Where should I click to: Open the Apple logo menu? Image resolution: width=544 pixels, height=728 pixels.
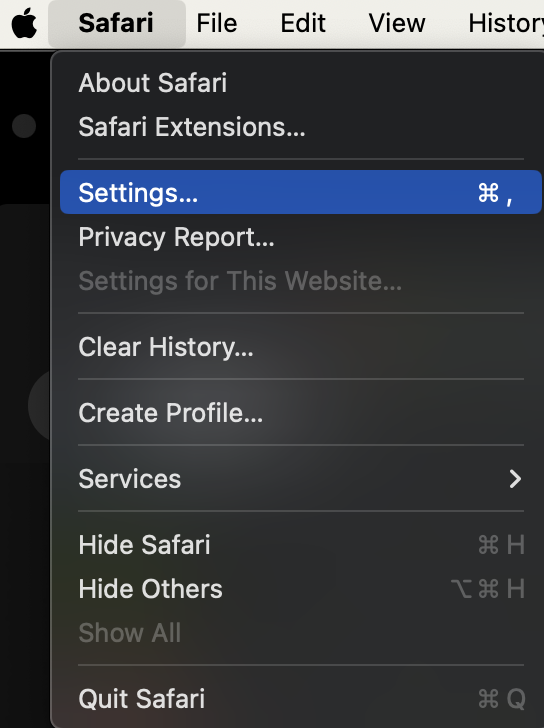(24, 23)
